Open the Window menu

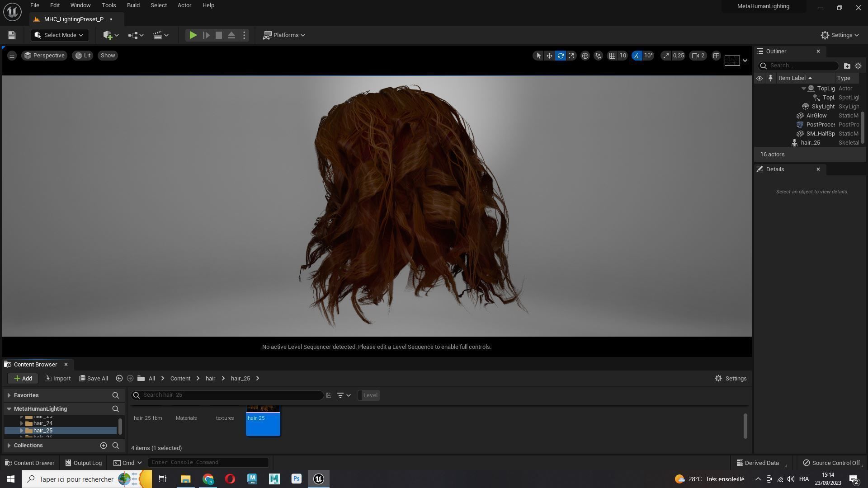pos(80,5)
